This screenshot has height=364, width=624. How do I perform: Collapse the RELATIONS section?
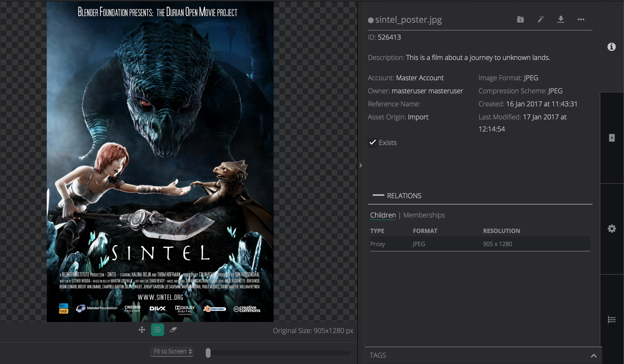[x=378, y=196]
